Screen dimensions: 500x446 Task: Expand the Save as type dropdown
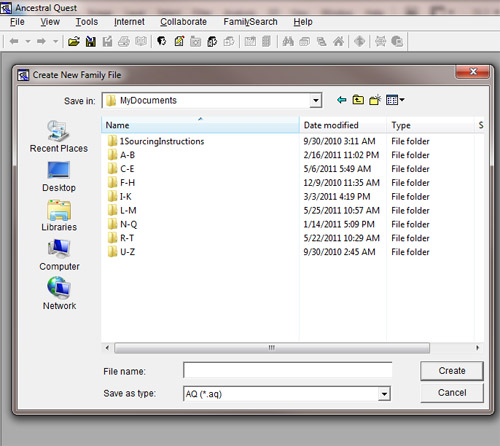(x=384, y=394)
